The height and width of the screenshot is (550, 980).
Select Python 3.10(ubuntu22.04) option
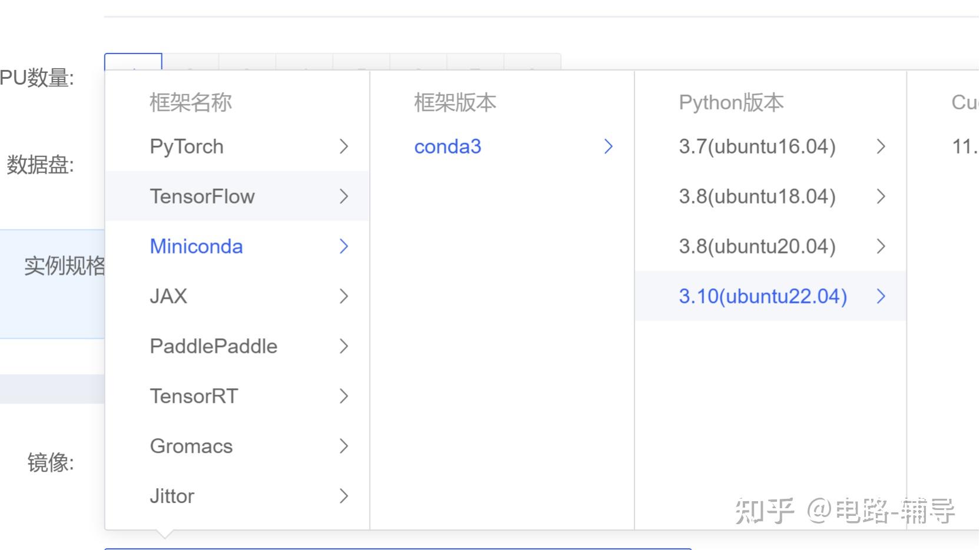point(763,296)
